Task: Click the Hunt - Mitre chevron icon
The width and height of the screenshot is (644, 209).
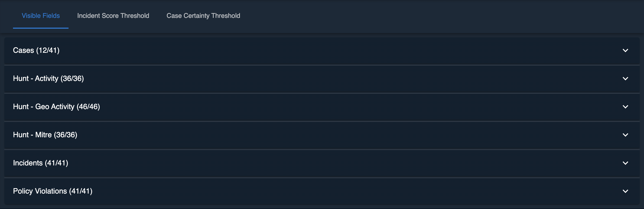Action: point(625,135)
